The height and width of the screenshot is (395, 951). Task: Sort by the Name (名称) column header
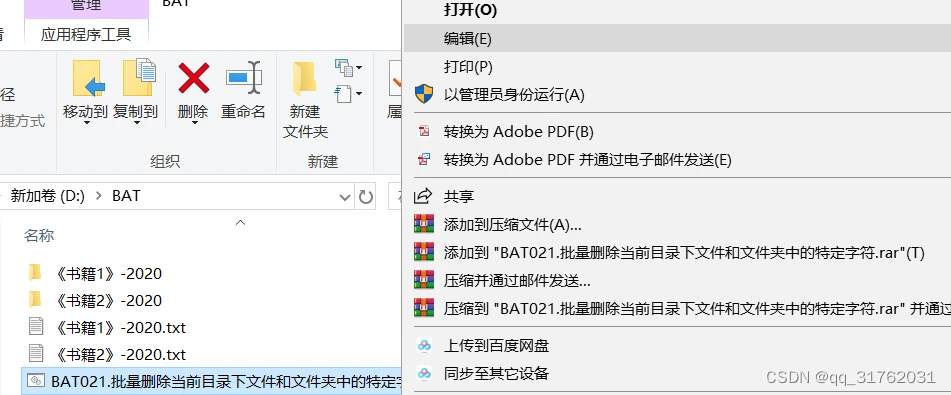39,236
